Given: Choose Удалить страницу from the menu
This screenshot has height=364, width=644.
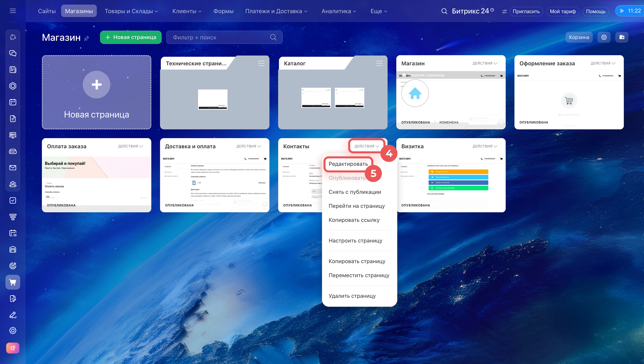Looking at the screenshot, I should 352,296.
